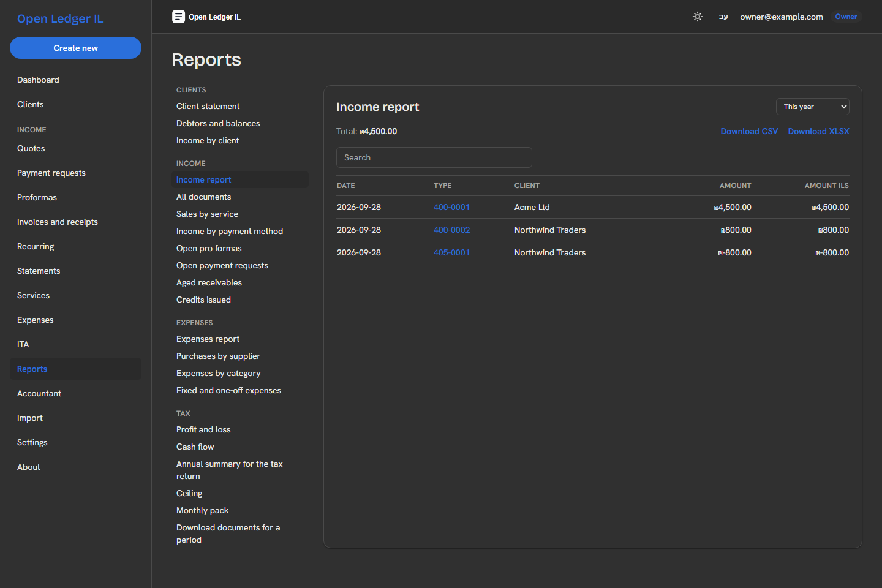Focus the Search input field
The height and width of the screenshot is (588, 882).
click(434, 157)
